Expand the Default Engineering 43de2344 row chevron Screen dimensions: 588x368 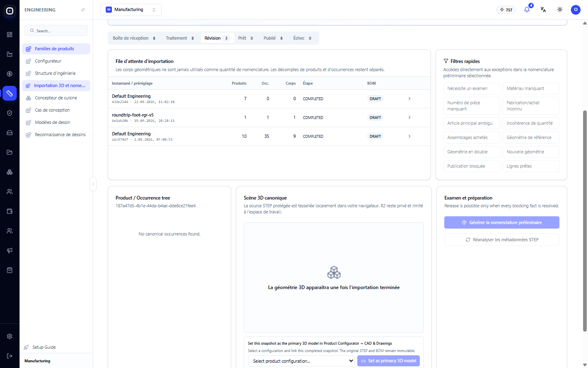pyautogui.click(x=410, y=99)
